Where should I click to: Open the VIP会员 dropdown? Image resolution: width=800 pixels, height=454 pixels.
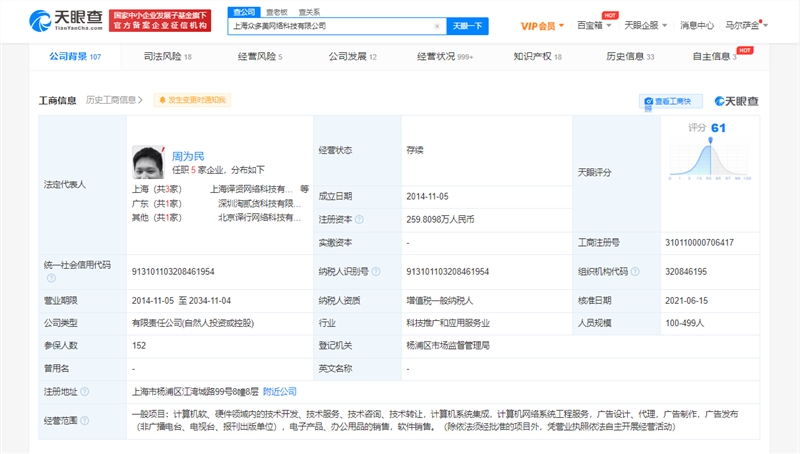[542, 26]
